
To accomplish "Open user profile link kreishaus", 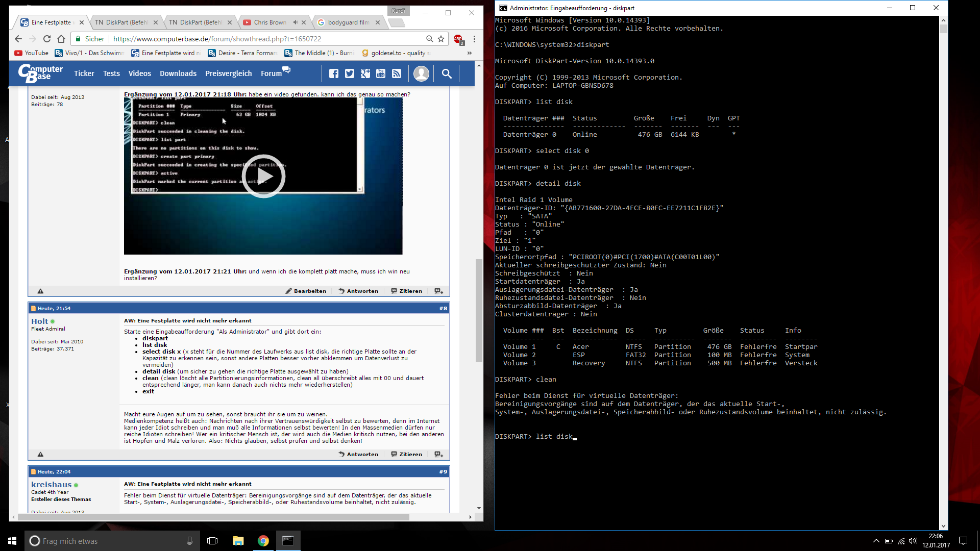I will pyautogui.click(x=51, y=485).
